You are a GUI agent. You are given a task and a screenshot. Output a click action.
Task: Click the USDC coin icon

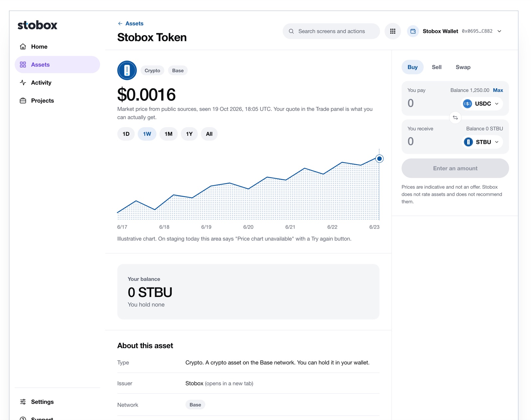pos(467,104)
